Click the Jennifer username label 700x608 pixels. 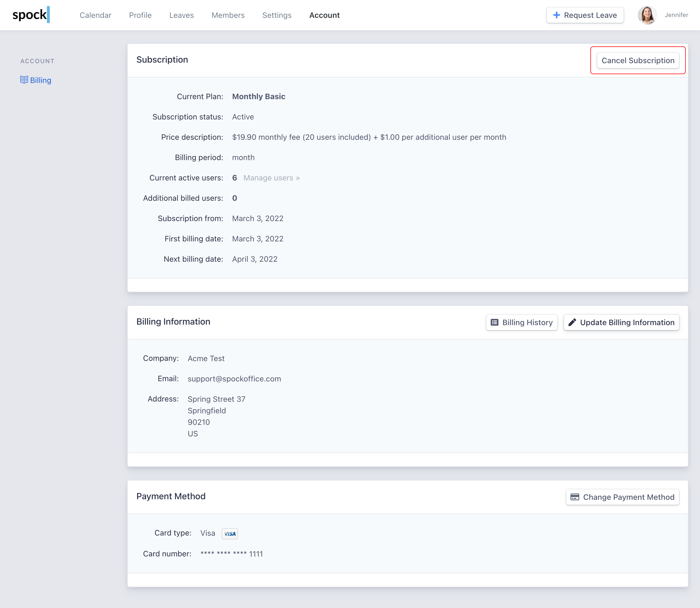676,15
